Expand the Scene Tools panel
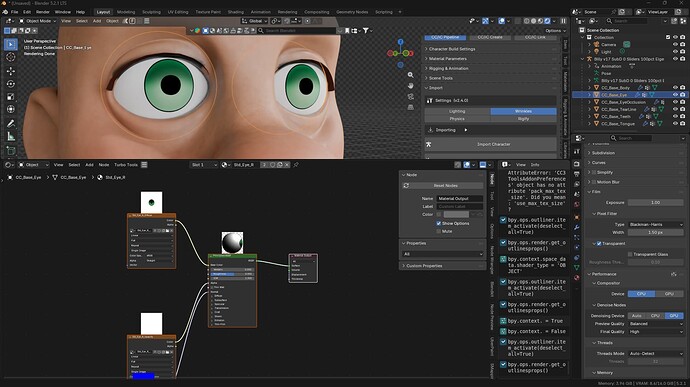This screenshot has width=690, height=387. pyautogui.click(x=491, y=78)
